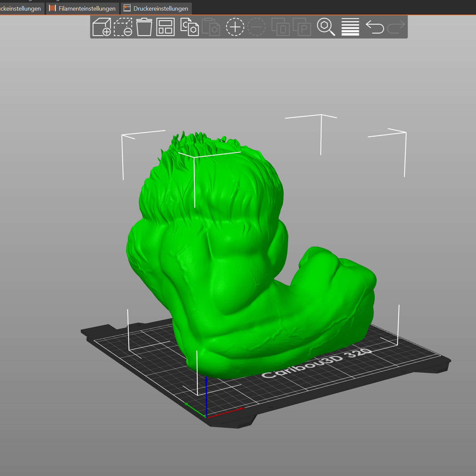Open variable layer height tool
Image resolution: width=476 pixels, height=476 pixels.
pyautogui.click(x=350, y=27)
